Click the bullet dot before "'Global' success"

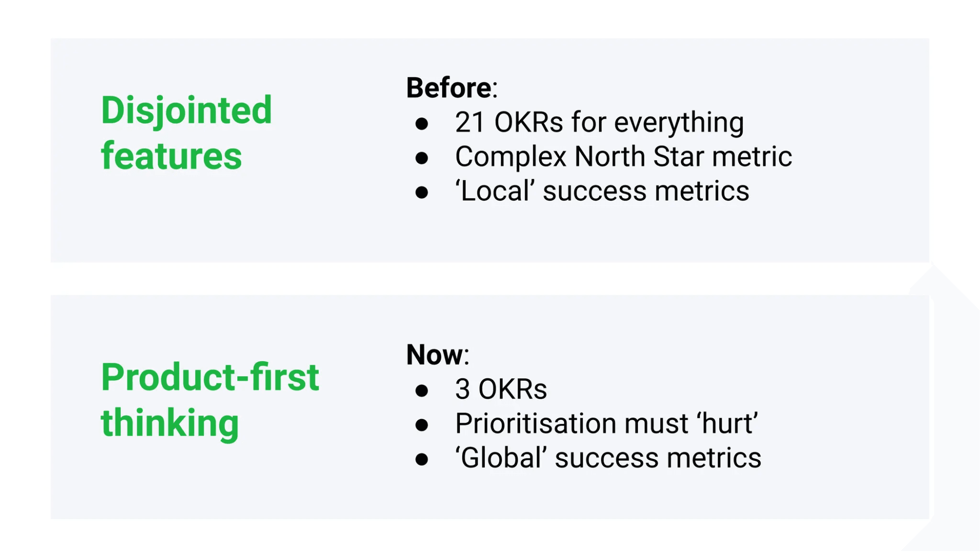pos(422,459)
